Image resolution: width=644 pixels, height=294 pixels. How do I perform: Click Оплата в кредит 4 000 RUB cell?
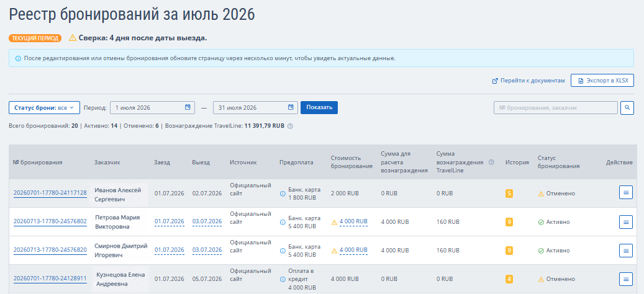(301, 279)
